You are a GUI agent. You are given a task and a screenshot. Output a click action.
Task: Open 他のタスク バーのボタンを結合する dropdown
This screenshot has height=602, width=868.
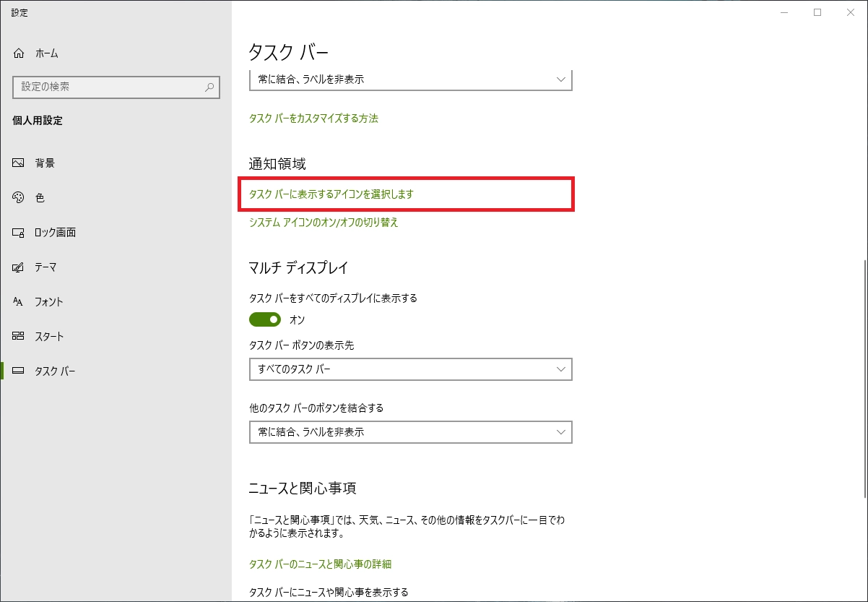point(410,432)
